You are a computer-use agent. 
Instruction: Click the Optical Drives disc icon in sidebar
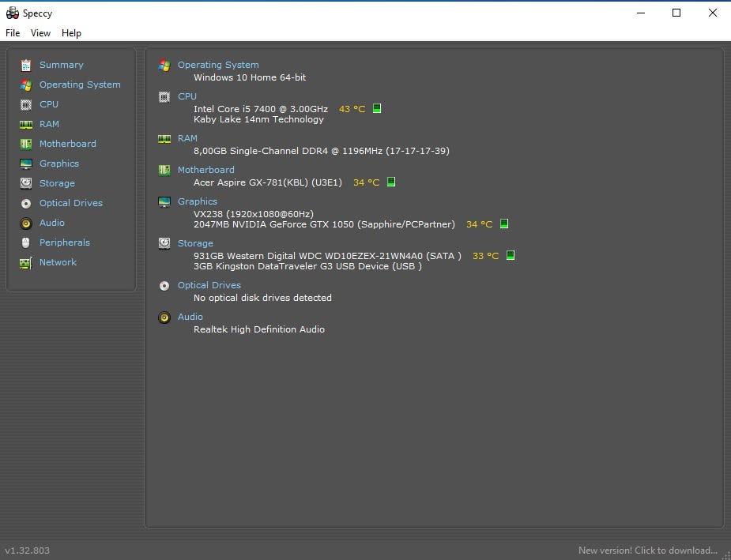click(26, 203)
